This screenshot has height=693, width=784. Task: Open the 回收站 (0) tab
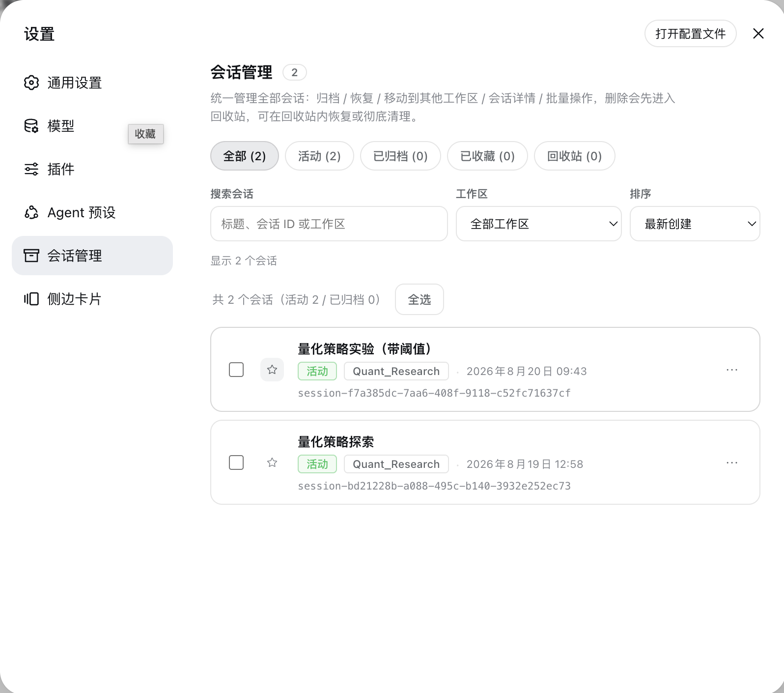574,156
